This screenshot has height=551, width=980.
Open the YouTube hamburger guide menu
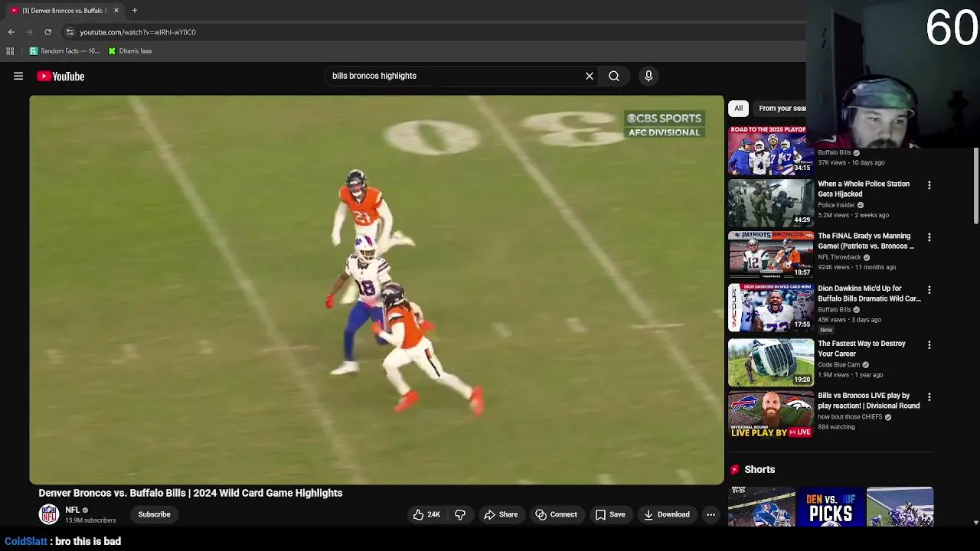pos(18,76)
